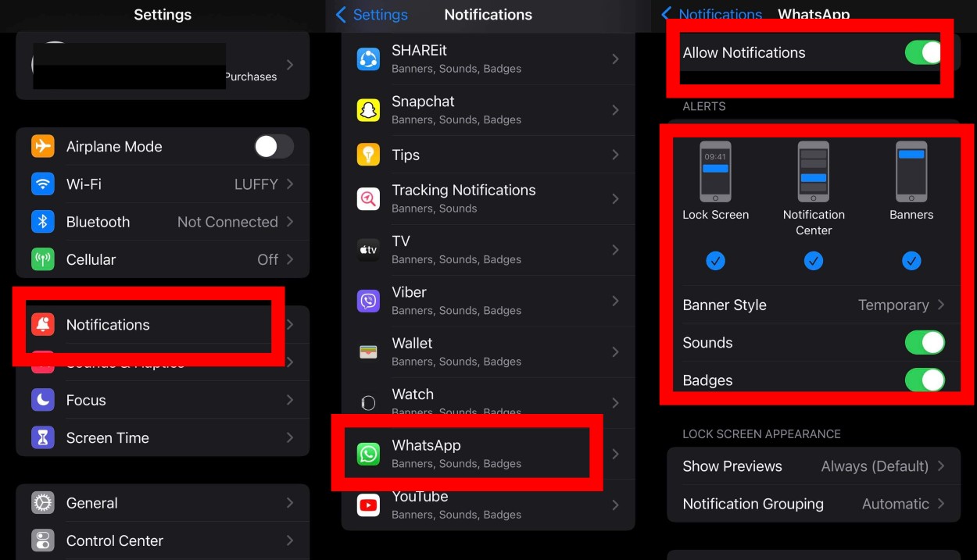Image resolution: width=977 pixels, height=560 pixels.
Task: Tap the chevron on the General row
Action: [x=290, y=503]
